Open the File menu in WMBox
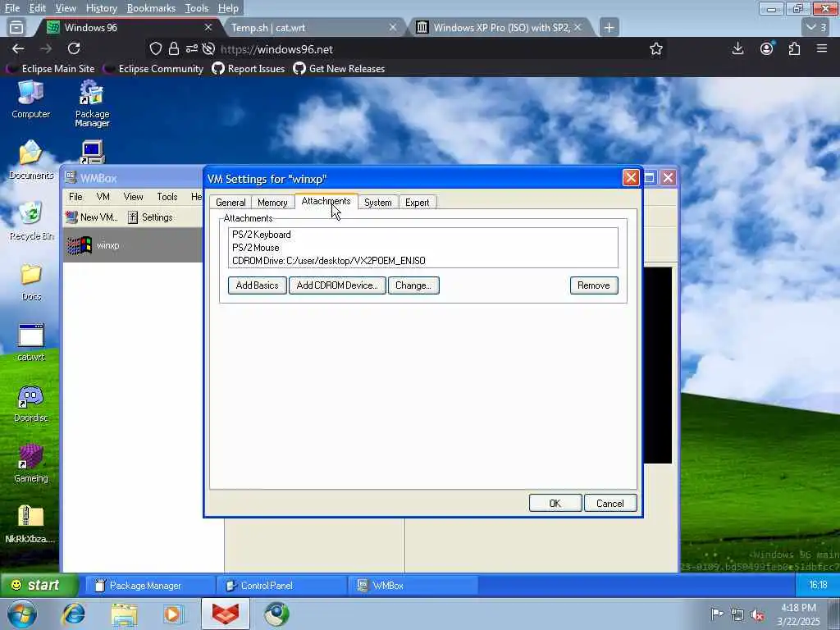840x630 pixels. 75,197
